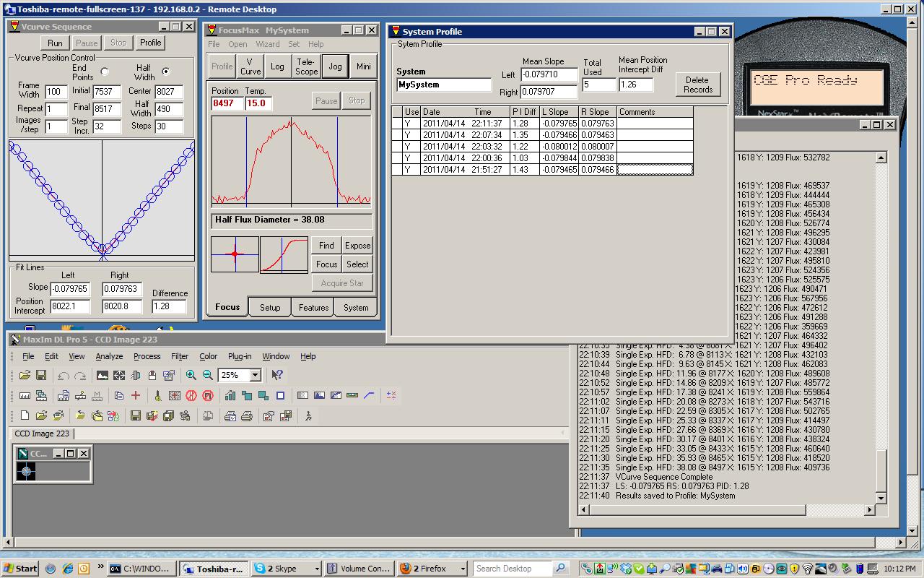
Task: Floppy disk save icon in third MaxIm toolbar
Action: (135, 415)
